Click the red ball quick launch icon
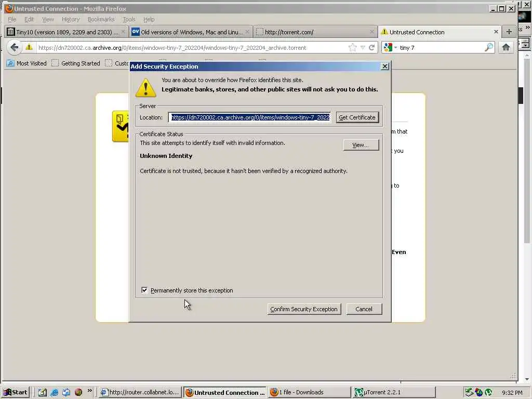The height and width of the screenshot is (399, 532). (78, 392)
